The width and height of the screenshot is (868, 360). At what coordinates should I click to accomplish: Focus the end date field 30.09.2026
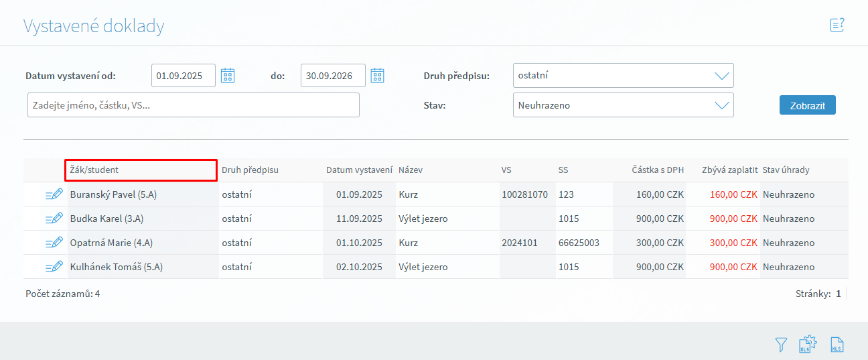[x=332, y=76]
